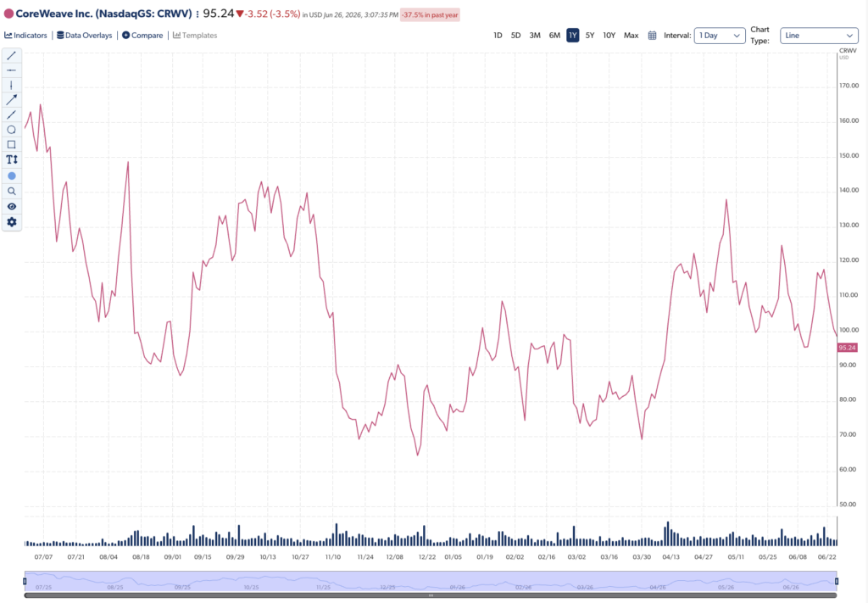Click the 50.00 price axis label
Viewport: 868px width, 603px height.
pos(849,505)
